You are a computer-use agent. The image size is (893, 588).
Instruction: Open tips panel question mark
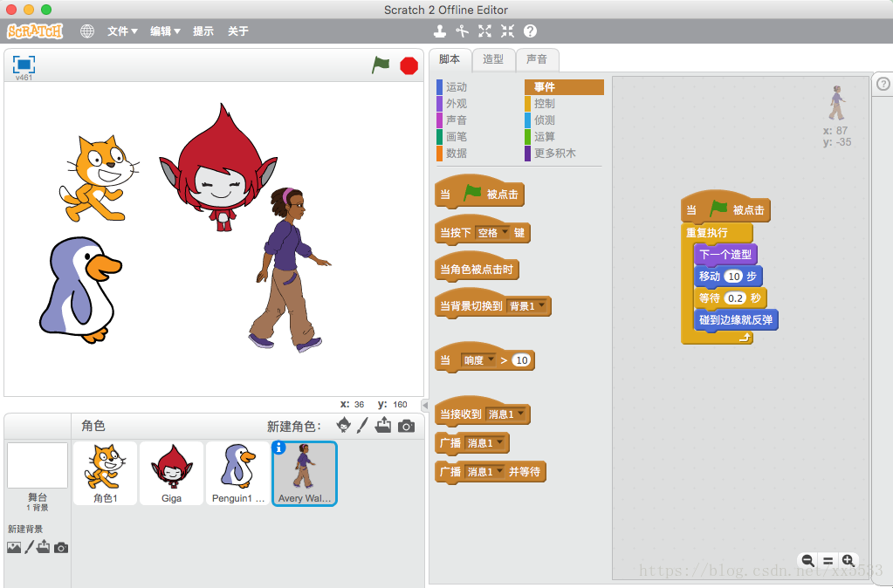pos(883,85)
